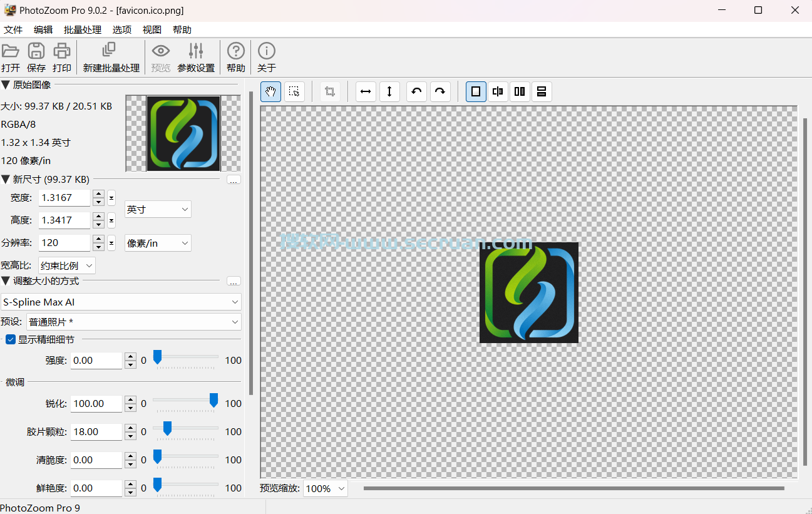Switch to split preview with divider
Viewport: 812px width, 514px height.
pyautogui.click(x=498, y=91)
